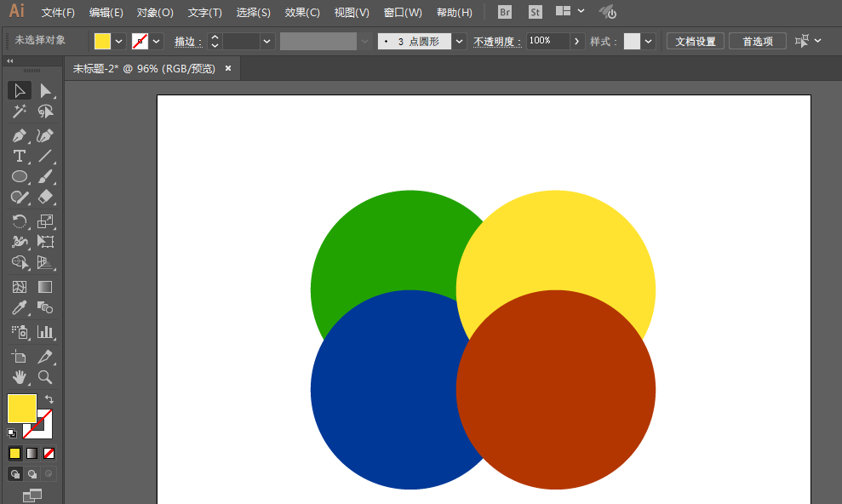Open Adobe Bridge via Br icon
The width and height of the screenshot is (842, 504).
[505, 12]
